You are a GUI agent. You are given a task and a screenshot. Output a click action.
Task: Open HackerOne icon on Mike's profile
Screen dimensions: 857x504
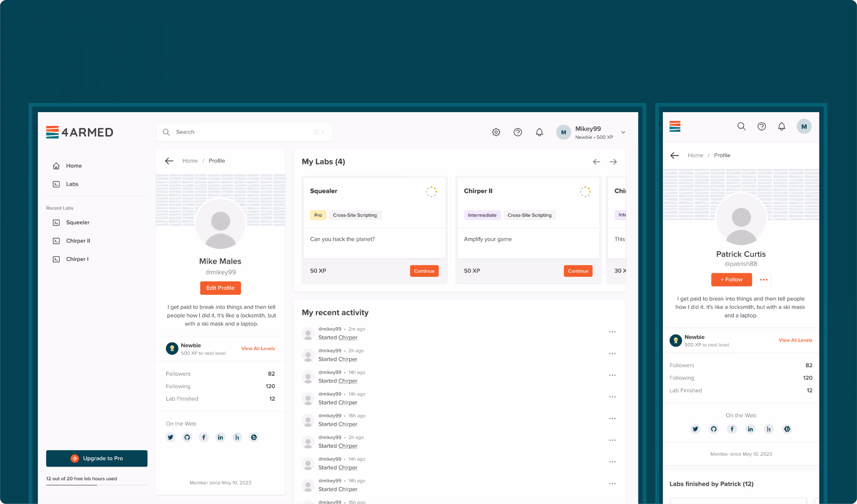237,437
